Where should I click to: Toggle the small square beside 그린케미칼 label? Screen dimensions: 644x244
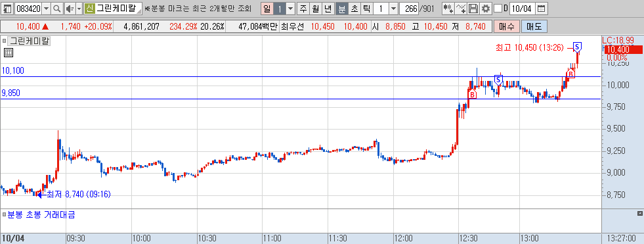point(5,41)
